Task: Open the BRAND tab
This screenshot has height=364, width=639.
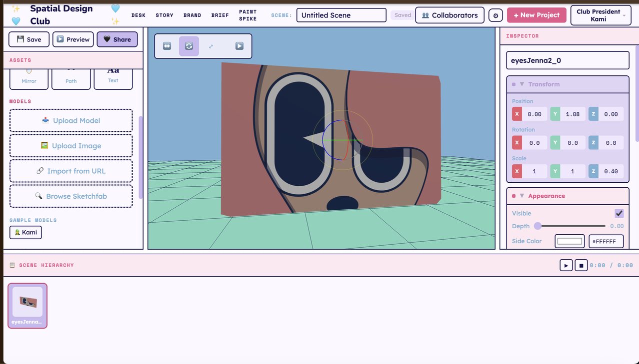Action: tap(192, 15)
